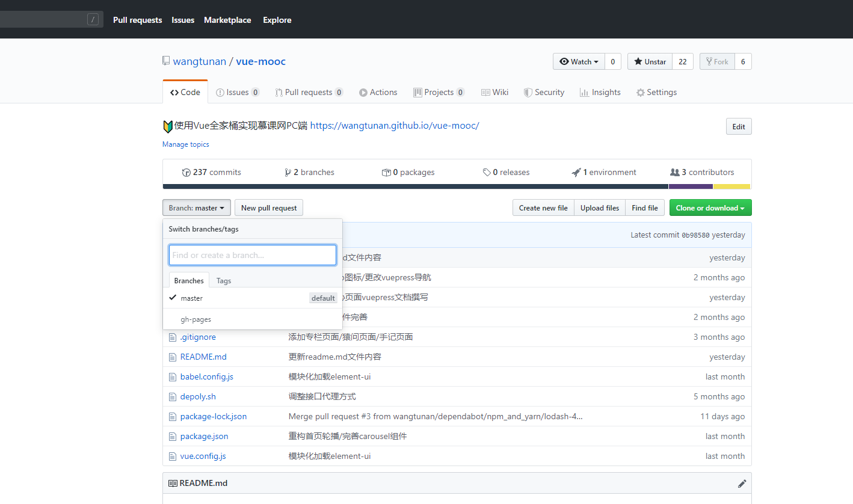
Task: Open repository Settings tab
Action: [x=656, y=92]
